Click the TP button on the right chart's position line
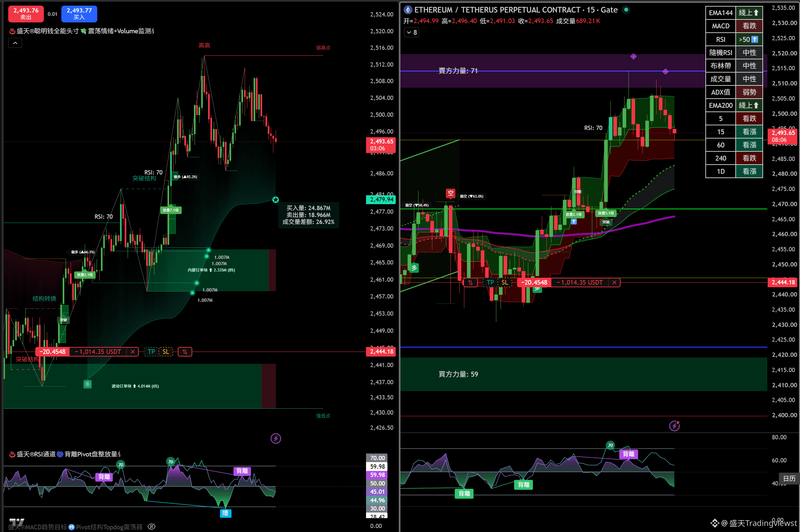The height and width of the screenshot is (532, 800). click(490, 283)
